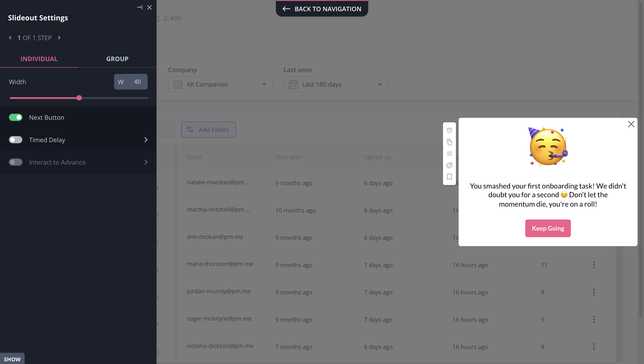The height and width of the screenshot is (364, 644).
Task: Collapse the panel with the dock arrow icon
Action: click(x=140, y=7)
